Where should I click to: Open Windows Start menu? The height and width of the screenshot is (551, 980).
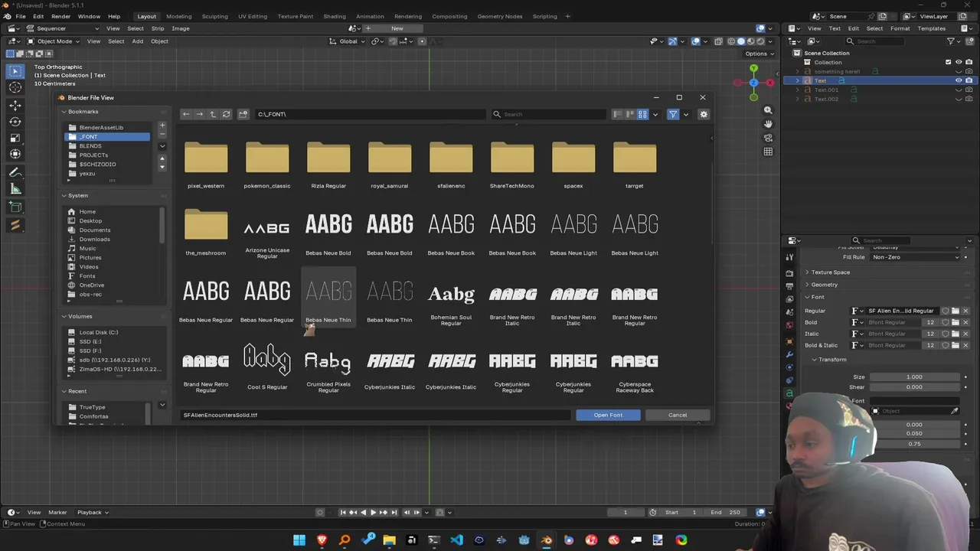click(299, 540)
